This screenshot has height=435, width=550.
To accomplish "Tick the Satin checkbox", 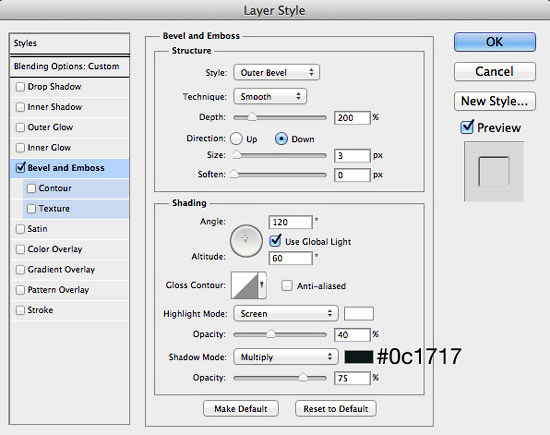I will tap(20, 229).
